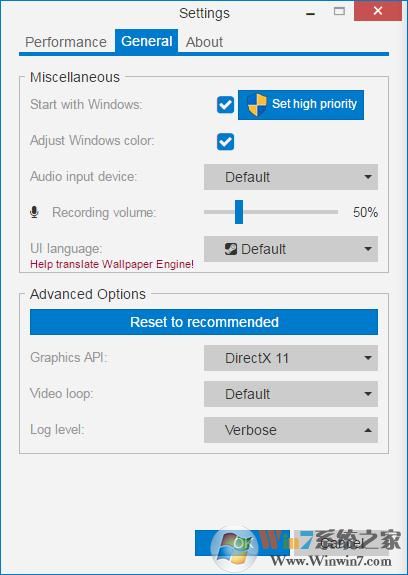Click the shield icon on Set high priority
The image size is (408, 575).
(x=257, y=105)
